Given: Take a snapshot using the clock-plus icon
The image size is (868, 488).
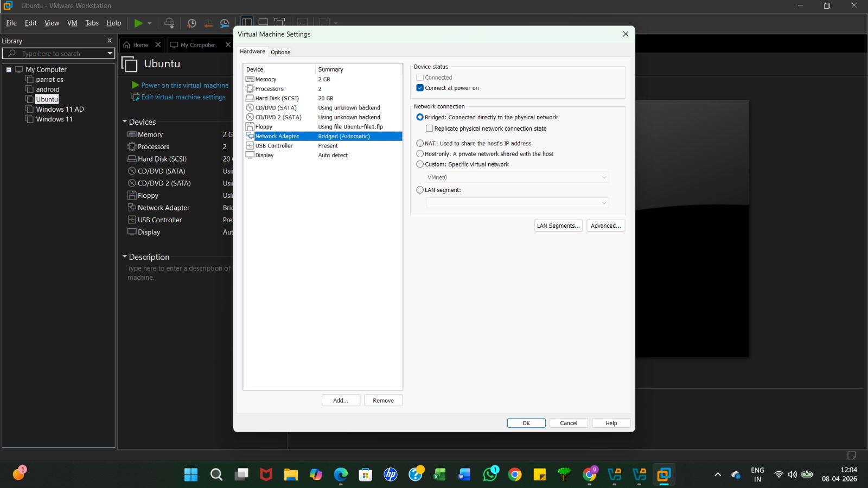Looking at the screenshot, I should 192,23.
